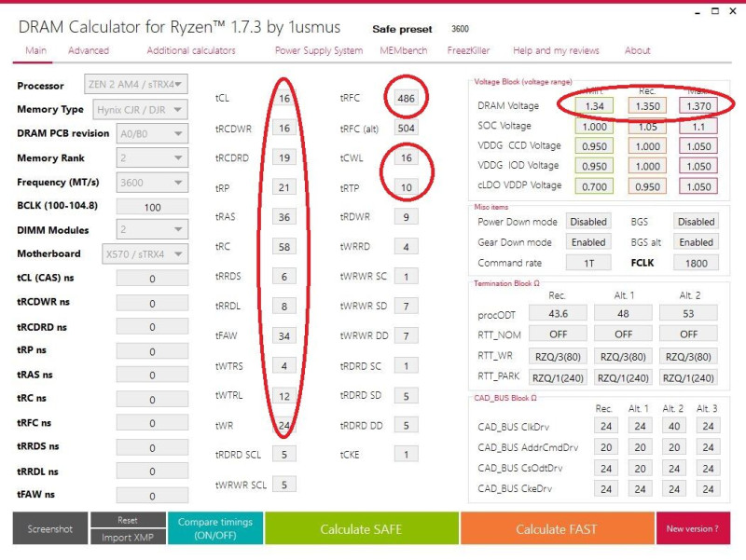
Task: Maximize the DRAM Calculator window
Action: pos(715,11)
